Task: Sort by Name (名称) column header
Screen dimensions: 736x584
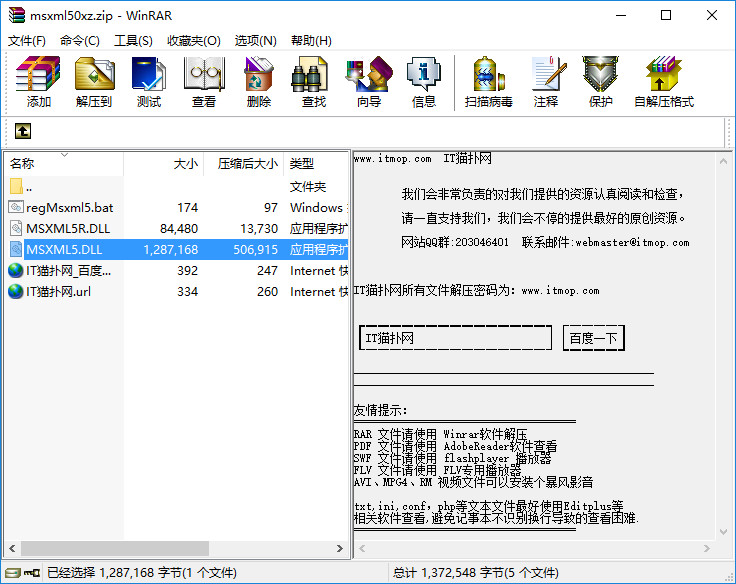Action: pos(64,163)
